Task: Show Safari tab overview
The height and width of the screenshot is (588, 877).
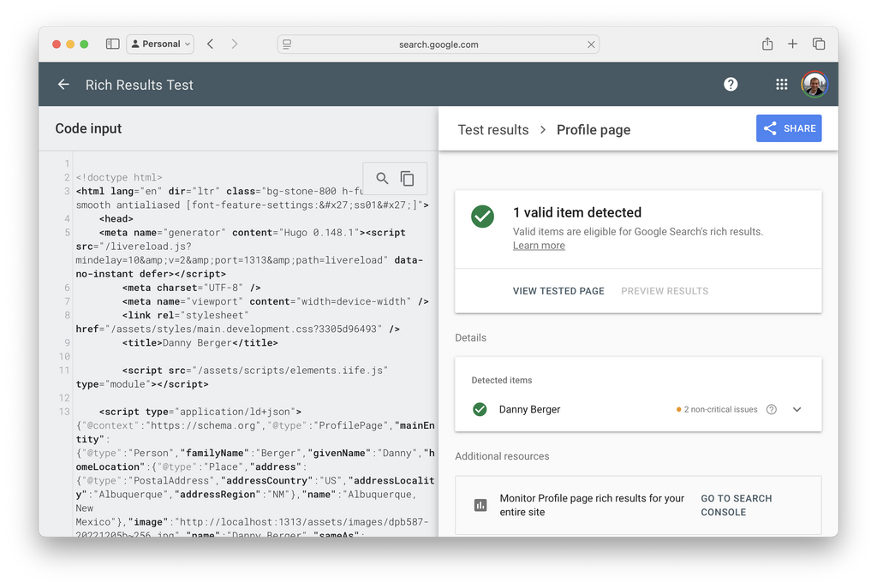Action: click(819, 44)
